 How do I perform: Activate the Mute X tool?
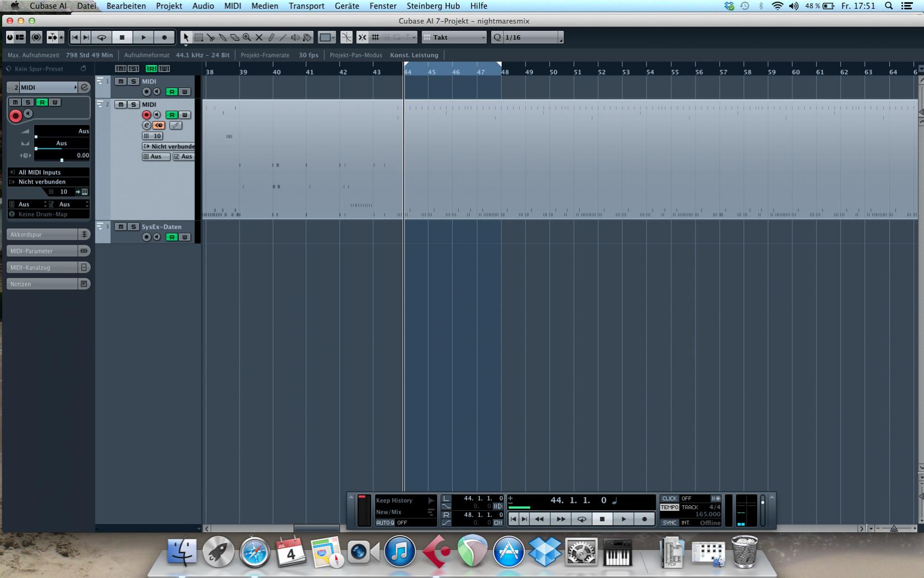(259, 37)
